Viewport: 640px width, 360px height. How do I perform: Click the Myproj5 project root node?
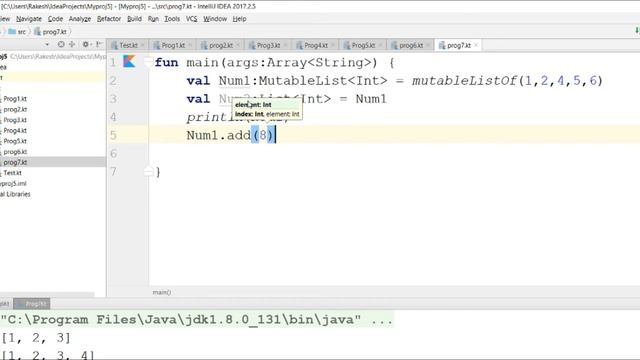(53, 56)
